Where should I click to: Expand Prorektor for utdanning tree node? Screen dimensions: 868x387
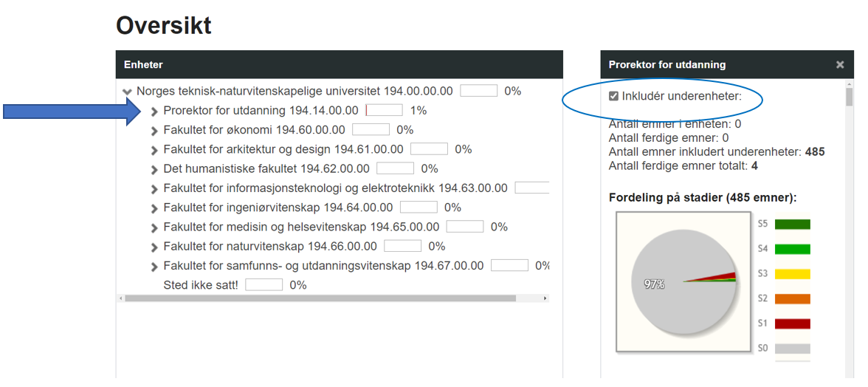point(155,112)
